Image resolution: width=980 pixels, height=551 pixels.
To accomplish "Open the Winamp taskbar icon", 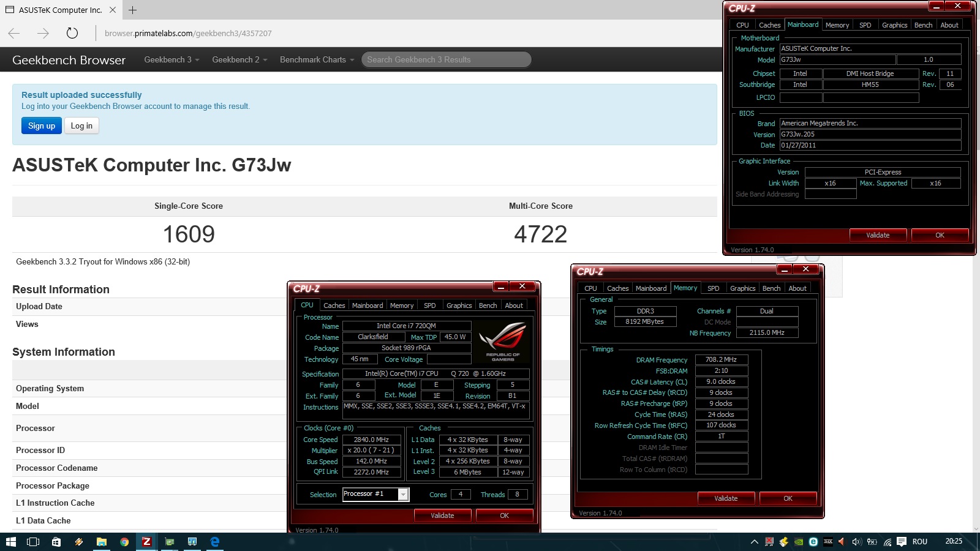I will (78, 542).
